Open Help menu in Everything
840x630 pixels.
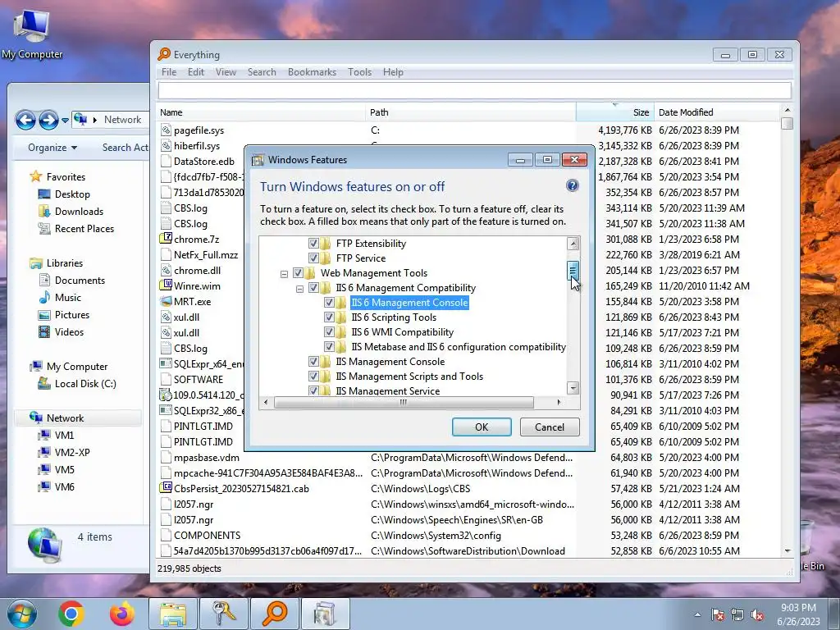coord(393,72)
